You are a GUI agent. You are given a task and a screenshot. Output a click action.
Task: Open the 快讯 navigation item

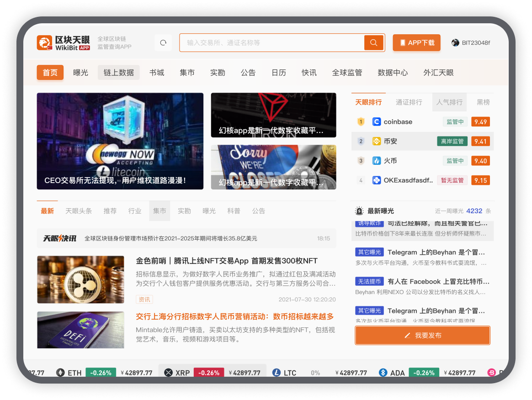coord(309,73)
